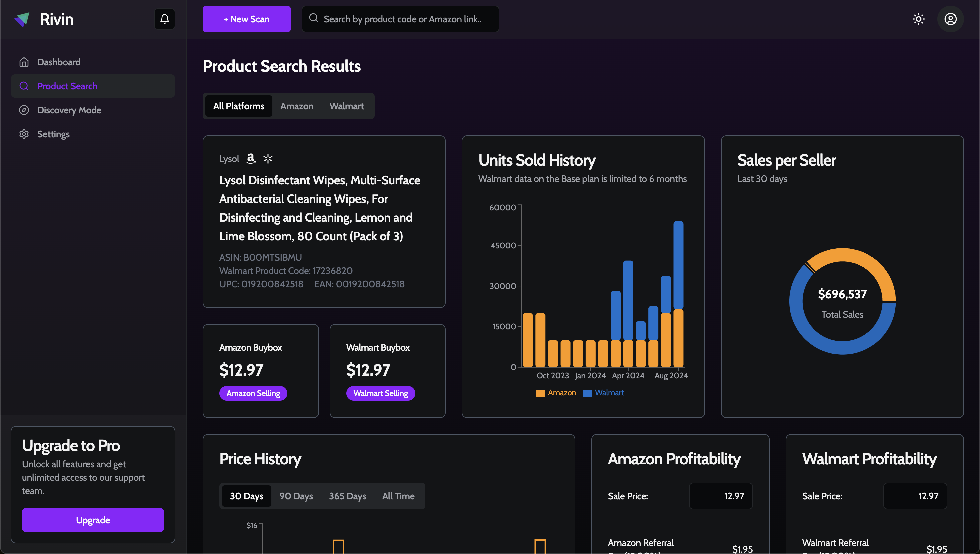Switch to the Amazon platform tab

click(296, 106)
